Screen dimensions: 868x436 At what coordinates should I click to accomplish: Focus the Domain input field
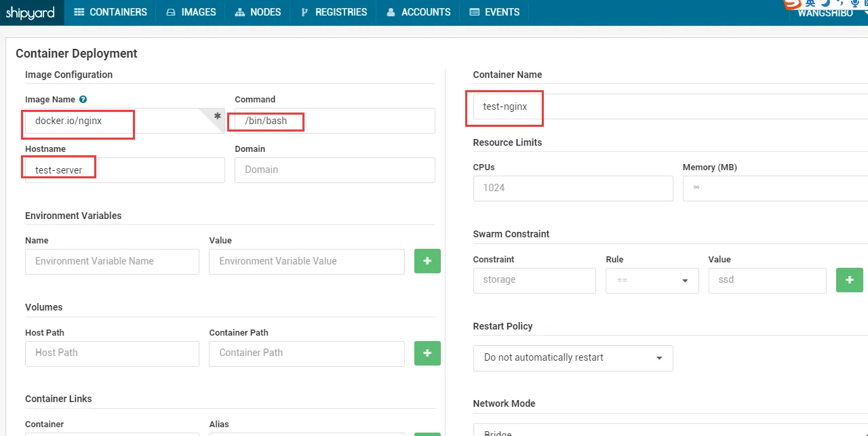coord(334,170)
